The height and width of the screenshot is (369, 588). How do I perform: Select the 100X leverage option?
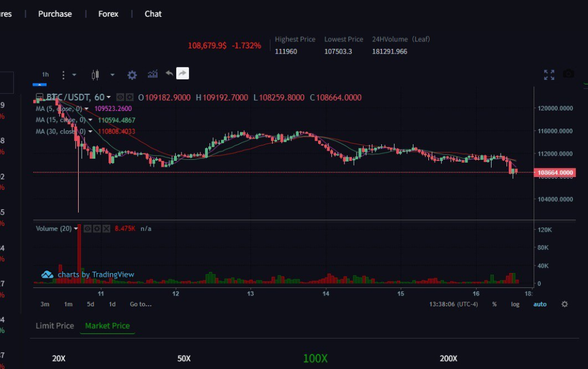pyautogui.click(x=315, y=358)
